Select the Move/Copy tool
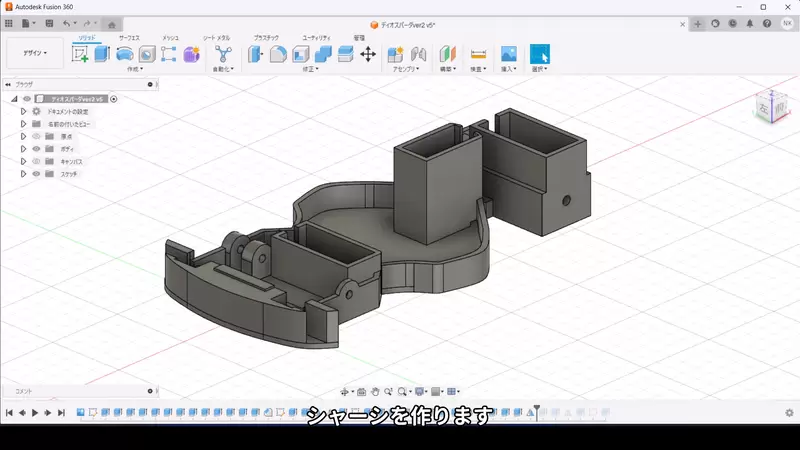 tap(368, 54)
